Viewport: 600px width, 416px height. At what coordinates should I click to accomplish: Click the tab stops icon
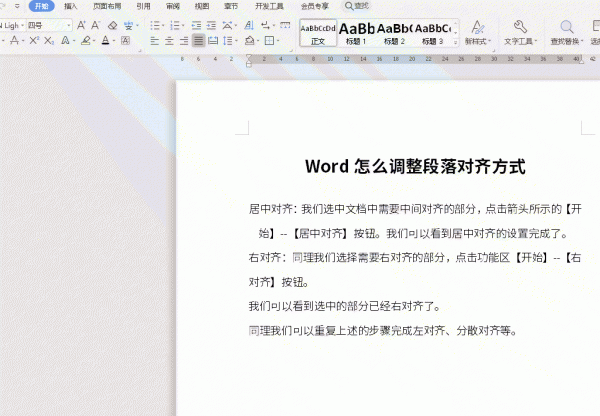(285, 26)
